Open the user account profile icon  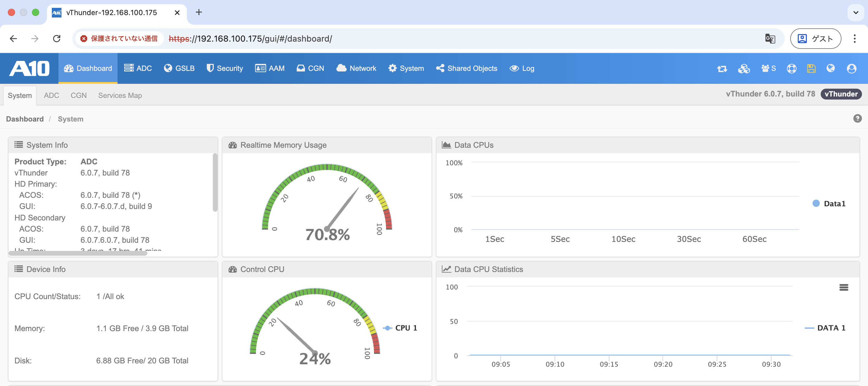click(851, 68)
